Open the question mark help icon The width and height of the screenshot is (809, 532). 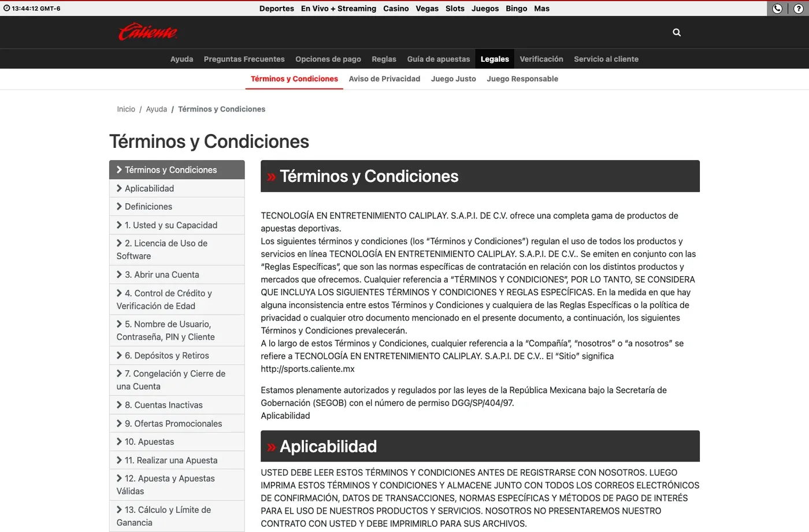798,9
